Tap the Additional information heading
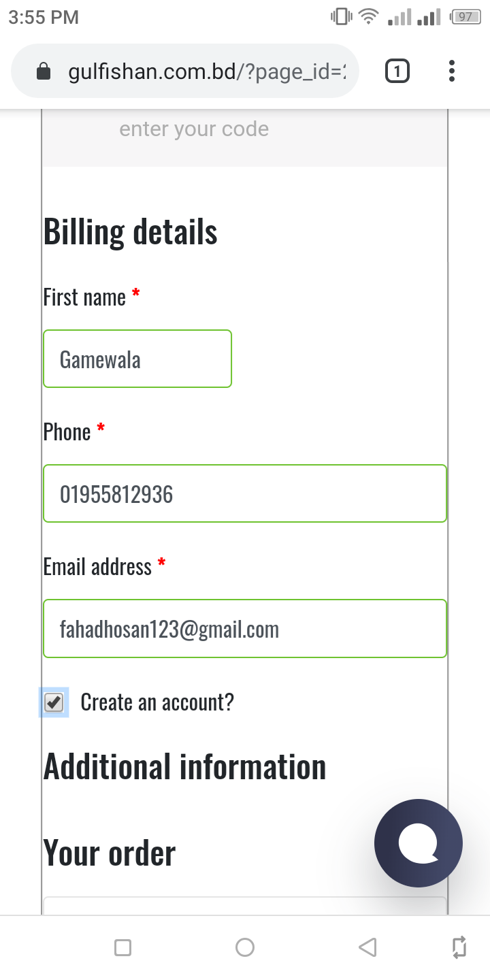This screenshot has width=490, height=980. [185, 767]
